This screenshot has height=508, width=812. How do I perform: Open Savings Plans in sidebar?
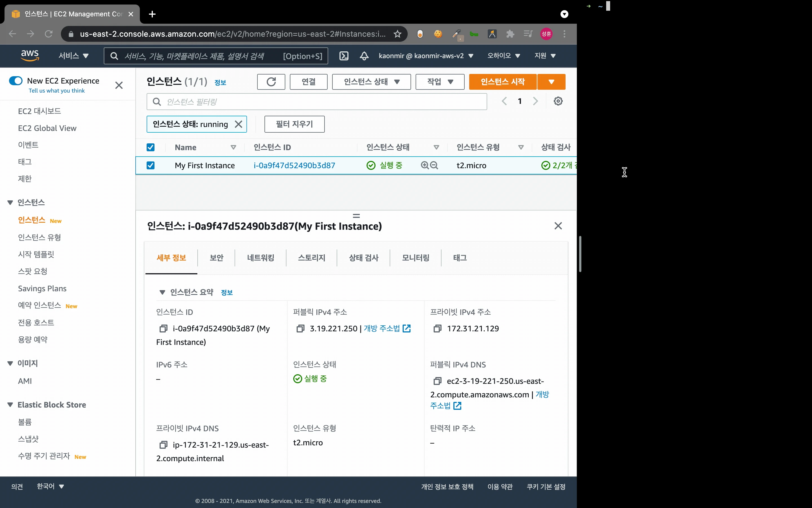(42, 289)
